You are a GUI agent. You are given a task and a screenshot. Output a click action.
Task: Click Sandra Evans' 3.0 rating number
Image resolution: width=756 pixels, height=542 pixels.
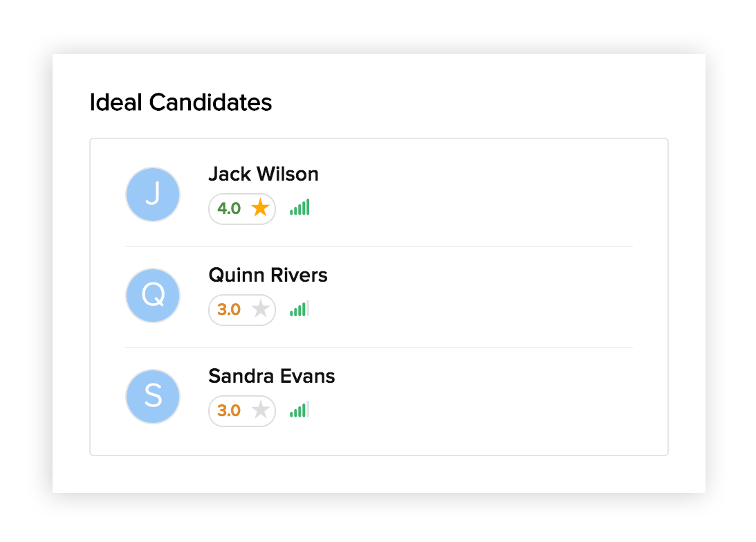tap(229, 410)
